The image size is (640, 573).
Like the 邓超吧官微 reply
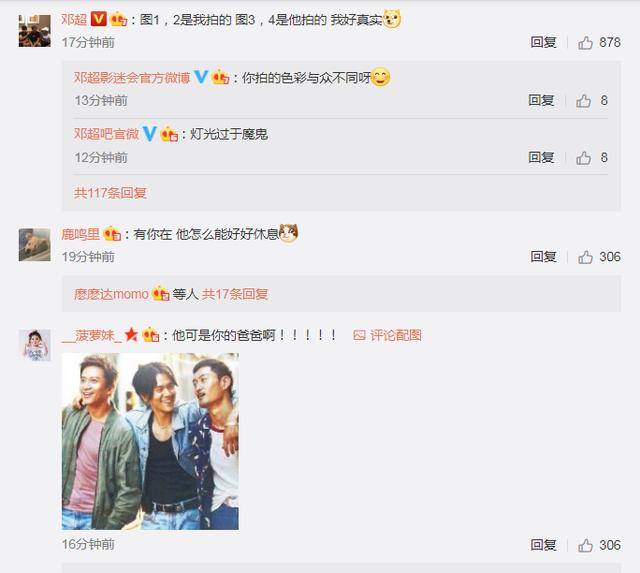(x=584, y=158)
